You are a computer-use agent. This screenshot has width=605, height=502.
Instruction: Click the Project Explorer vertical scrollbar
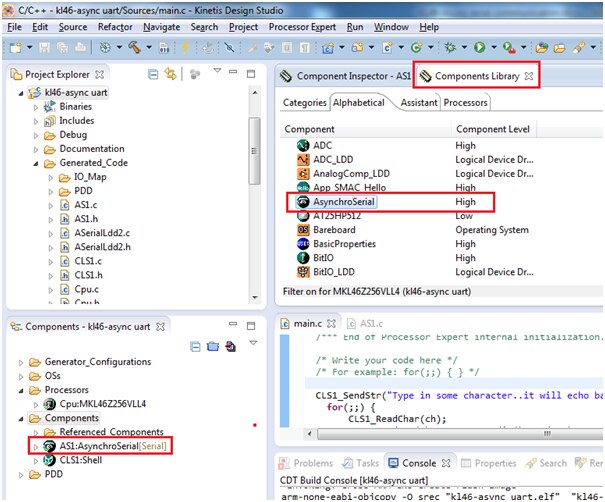pos(254,151)
